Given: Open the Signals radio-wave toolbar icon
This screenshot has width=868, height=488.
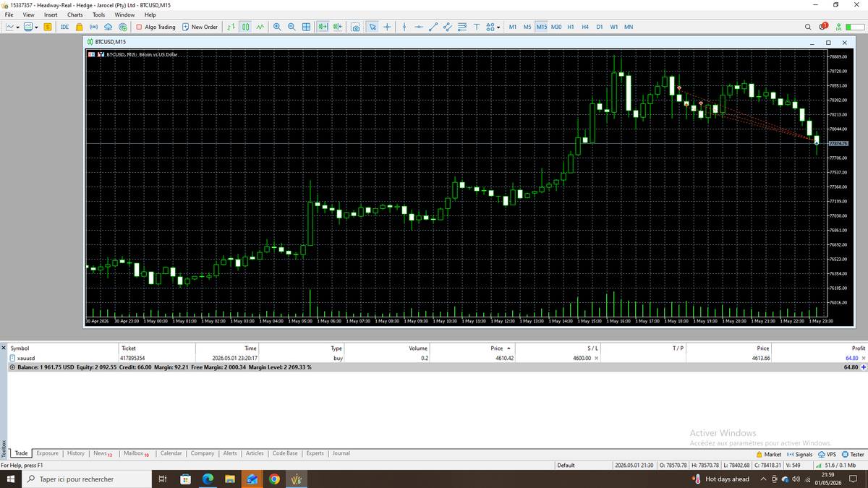Looking at the screenshot, I should (93, 27).
